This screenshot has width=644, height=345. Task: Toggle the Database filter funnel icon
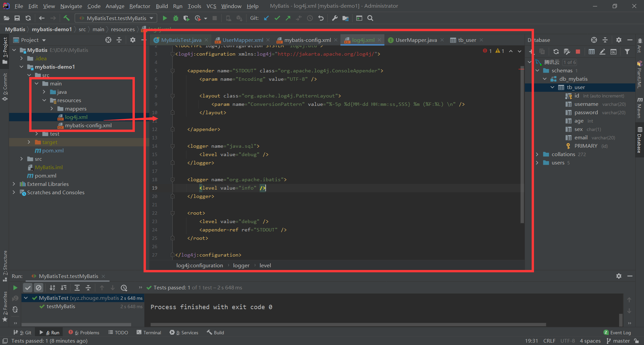[x=627, y=52]
